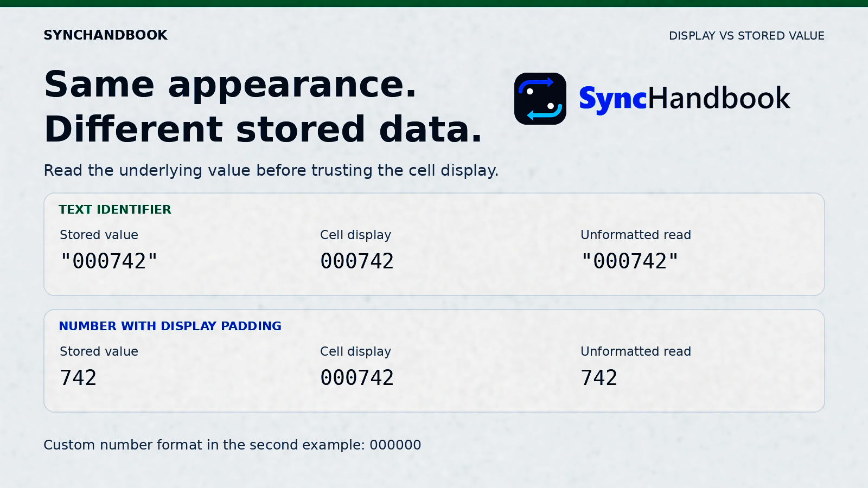Click Cell display label in Number padding card
868x488 pixels.
(x=355, y=351)
